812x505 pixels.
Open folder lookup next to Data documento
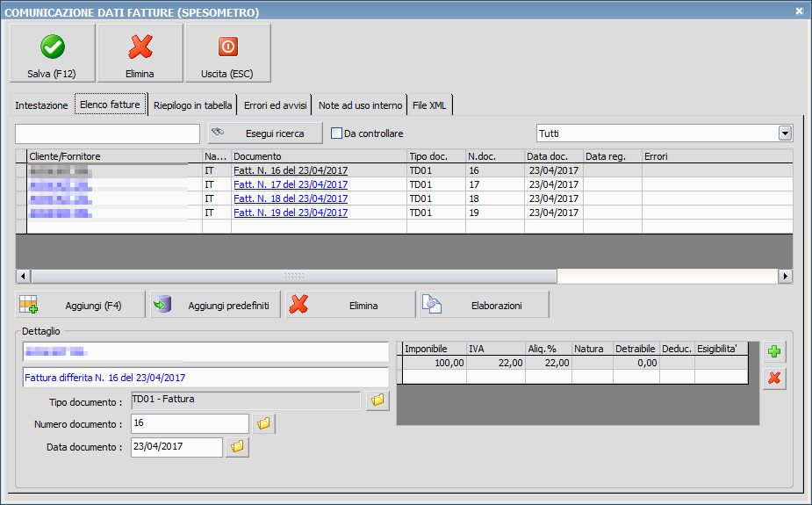coord(237,446)
